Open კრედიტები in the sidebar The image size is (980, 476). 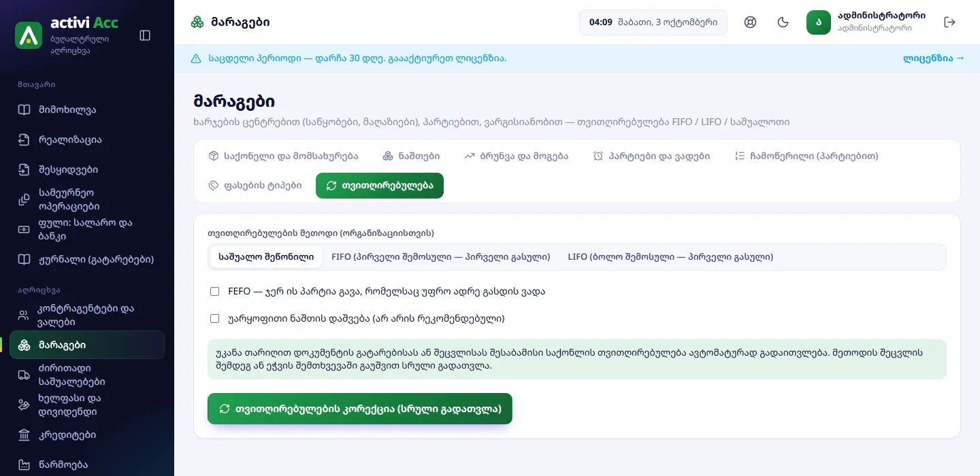point(87,435)
